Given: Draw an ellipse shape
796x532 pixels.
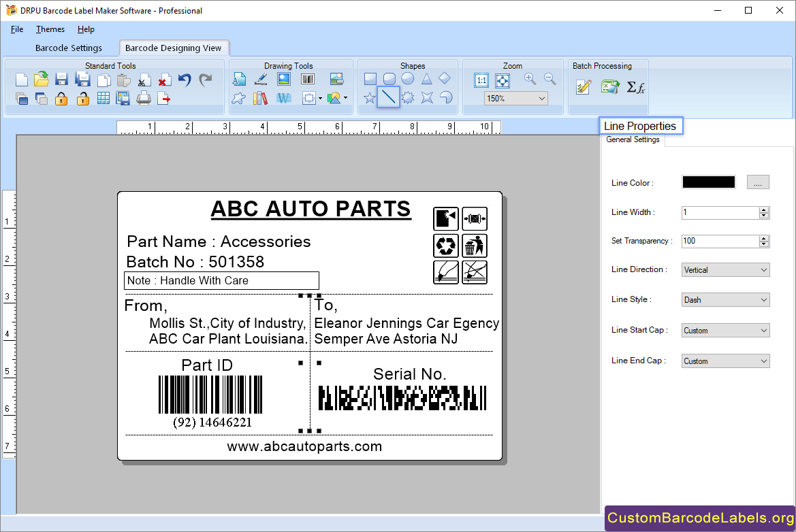Looking at the screenshot, I should click(x=408, y=79).
